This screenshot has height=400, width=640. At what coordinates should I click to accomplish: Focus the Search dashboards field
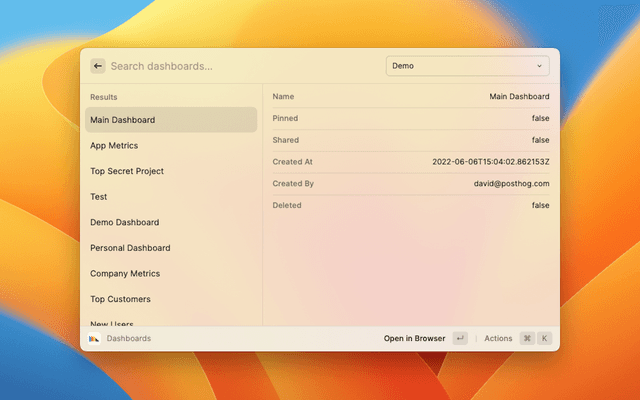pyautogui.click(x=240, y=66)
